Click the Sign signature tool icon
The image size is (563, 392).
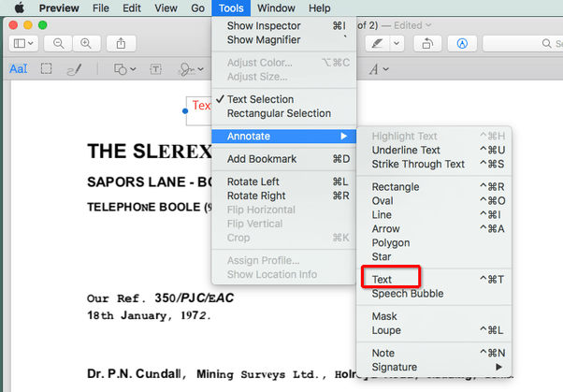pyautogui.click(x=187, y=69)
